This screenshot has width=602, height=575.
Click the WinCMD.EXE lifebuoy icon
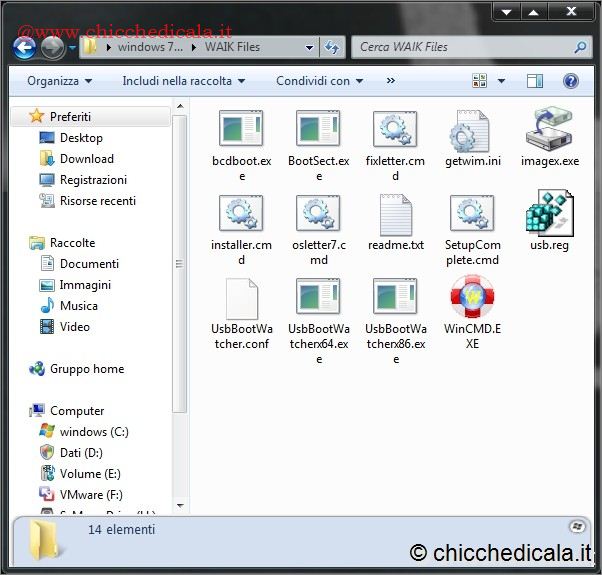tap(471, 298)
